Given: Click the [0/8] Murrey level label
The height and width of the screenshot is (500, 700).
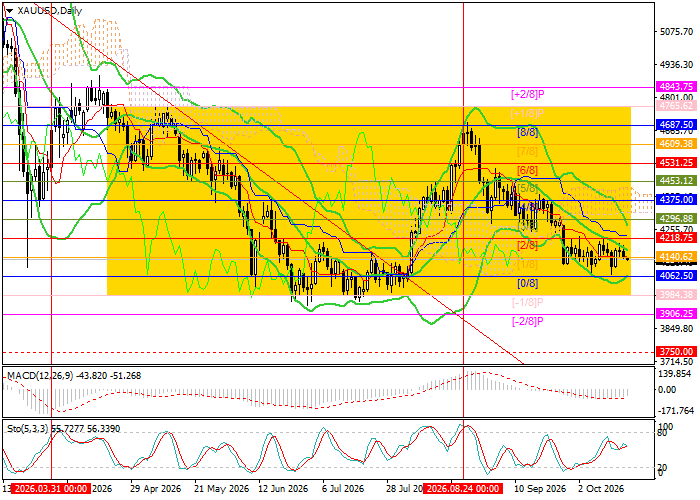Looking at the screenshot, I should (x=528, y=283).
